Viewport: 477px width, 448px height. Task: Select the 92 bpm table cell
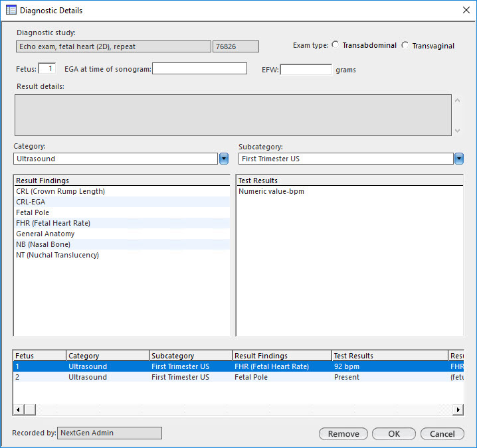point(390,366)
